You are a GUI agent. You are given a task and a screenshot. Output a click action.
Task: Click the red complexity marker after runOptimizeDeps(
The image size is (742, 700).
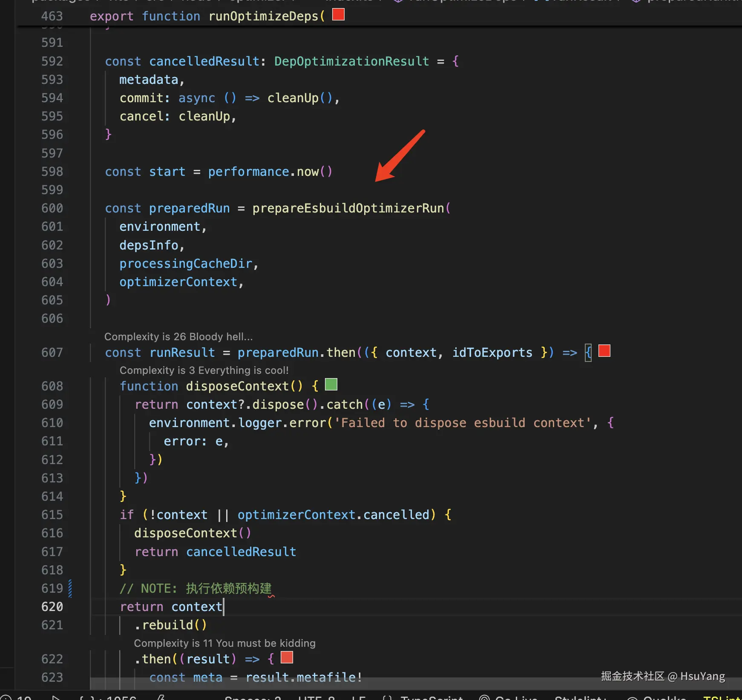tap(338, 14)
